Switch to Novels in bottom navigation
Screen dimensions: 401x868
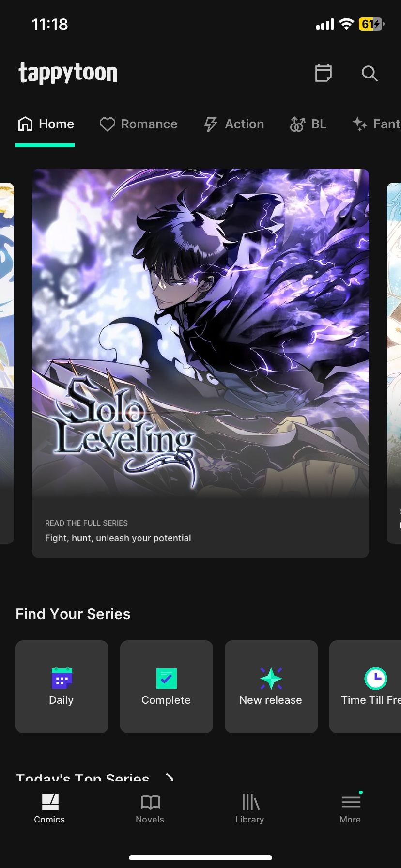150,809
